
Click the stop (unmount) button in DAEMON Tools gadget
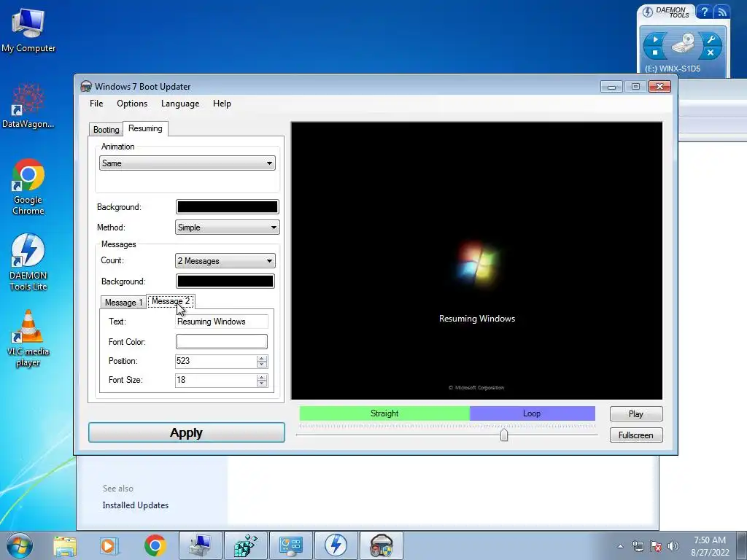656,52
